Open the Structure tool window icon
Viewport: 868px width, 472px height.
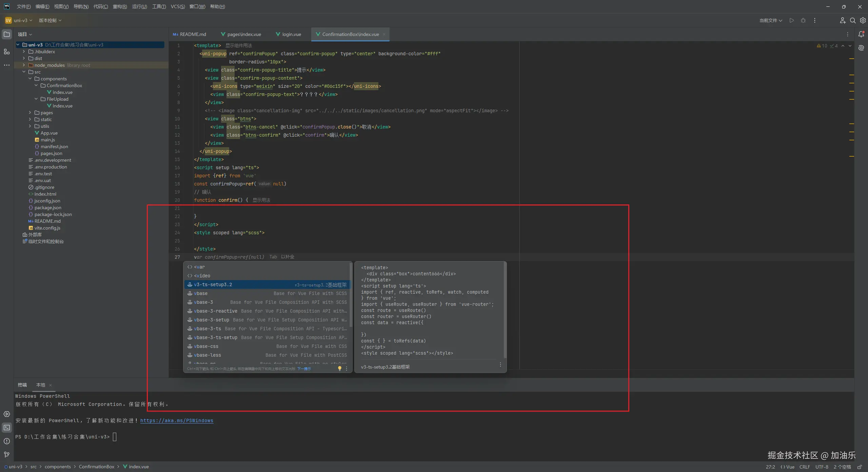tap(7, 52)
